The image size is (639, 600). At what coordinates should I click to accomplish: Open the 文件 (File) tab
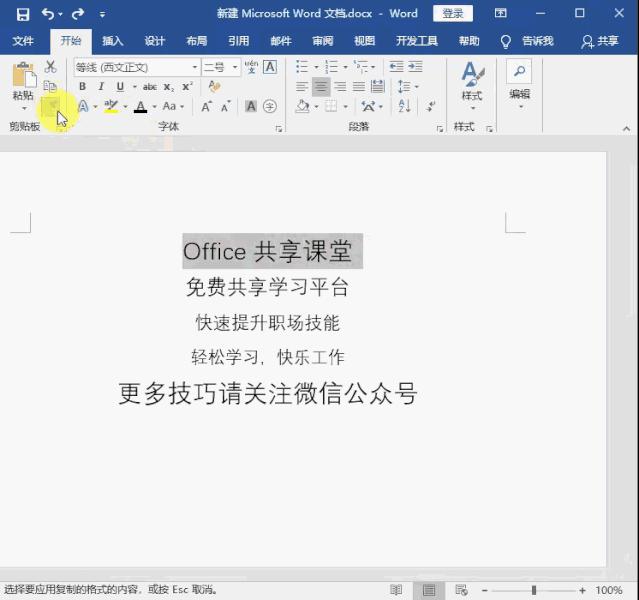point(23,41)
